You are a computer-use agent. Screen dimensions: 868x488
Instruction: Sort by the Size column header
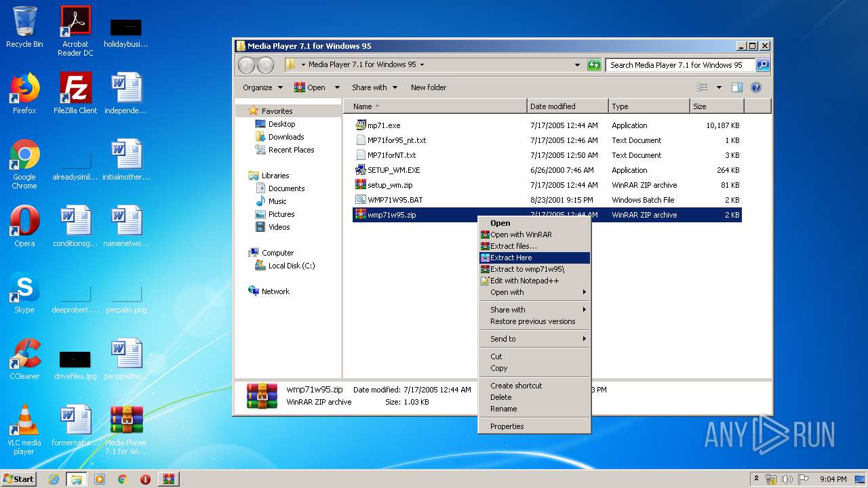click(x=717, y=106)
